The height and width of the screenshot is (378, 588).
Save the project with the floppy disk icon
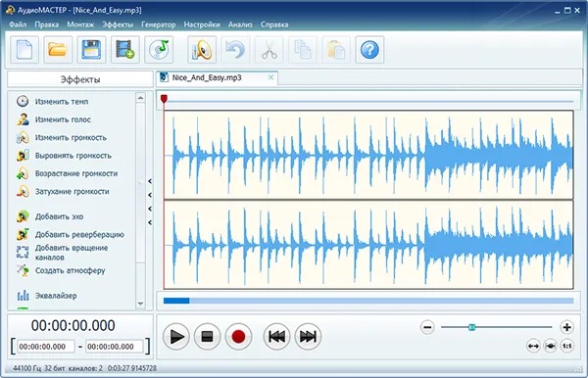pyautogui.click(x=91, y=49)
